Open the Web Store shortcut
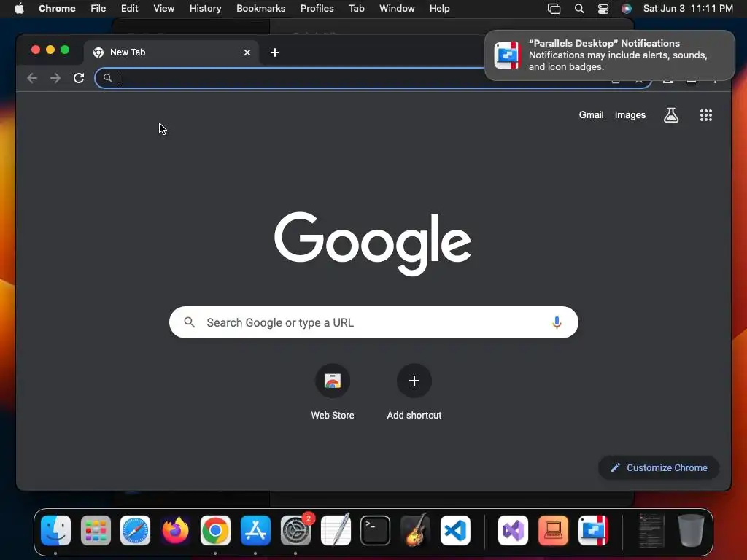The height and width of the screenshot is (560, 747). pos(333,392)
